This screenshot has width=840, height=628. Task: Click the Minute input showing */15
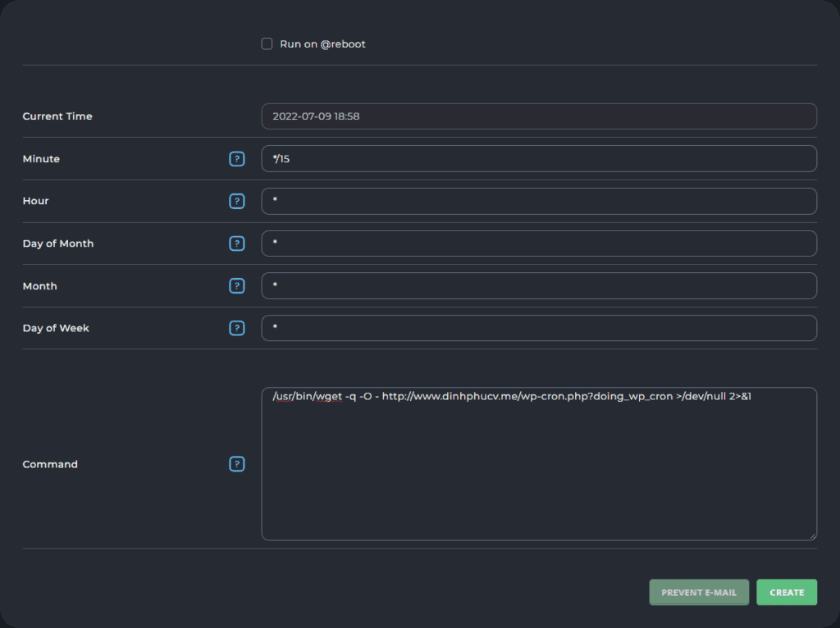(539, 158)
